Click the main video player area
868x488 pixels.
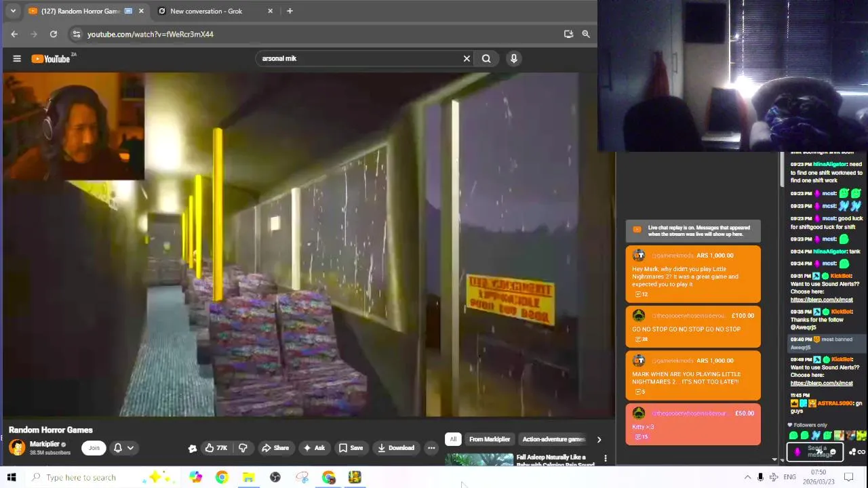point(309,244)
